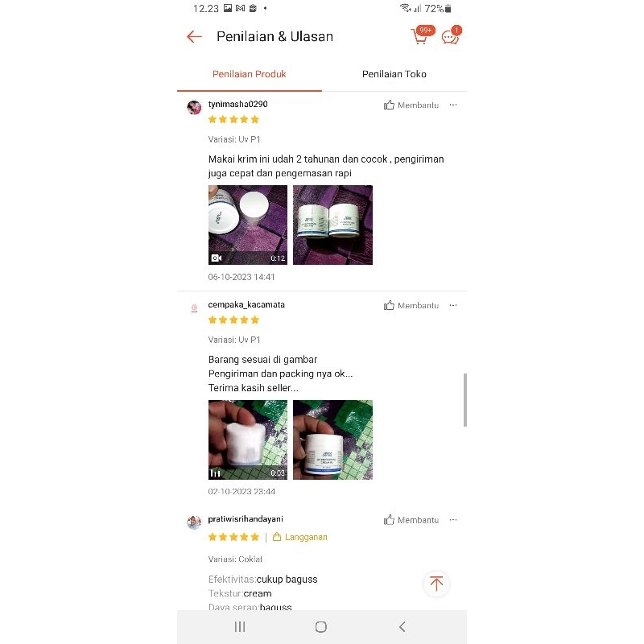The image size is (644, 644).
Task: Open more options for cempaka_kacamata's review
Action: pos(453,305)
